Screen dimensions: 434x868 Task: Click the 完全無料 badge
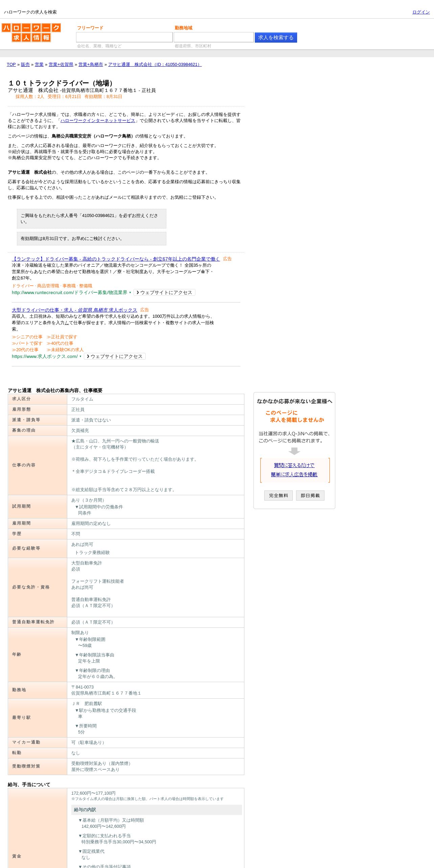pyautogui.click(x=279, y=496)
